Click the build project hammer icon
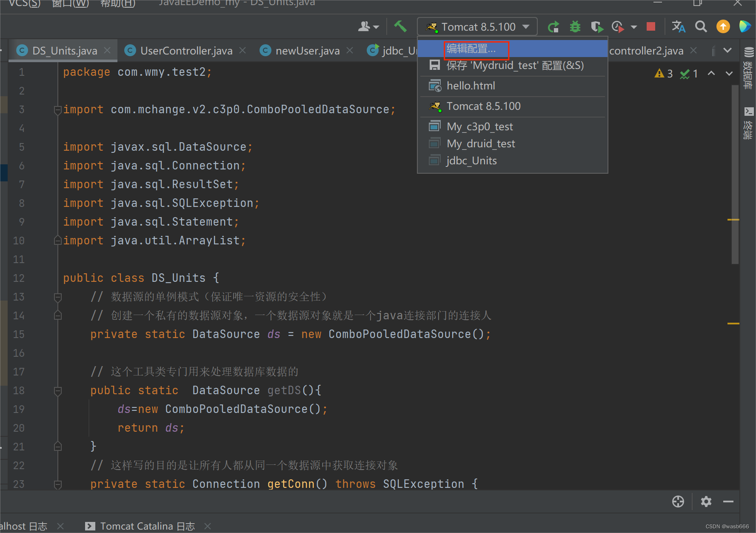 tap(400, 26)
